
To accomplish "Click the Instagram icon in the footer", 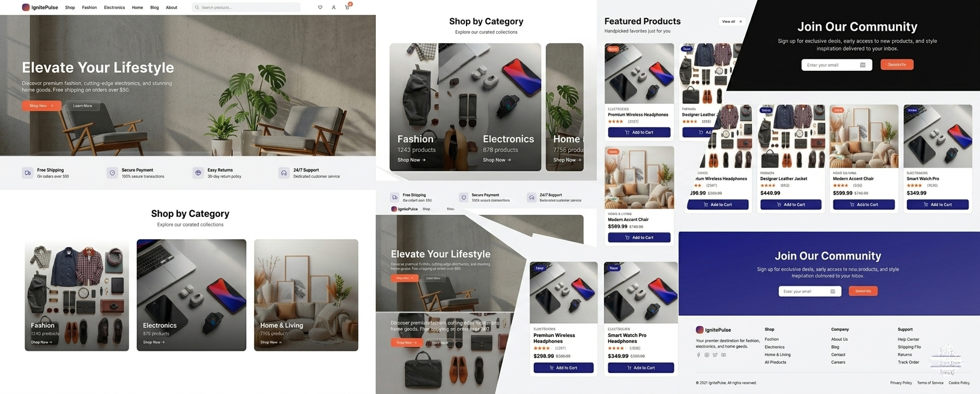I will (x=707, y=355).
